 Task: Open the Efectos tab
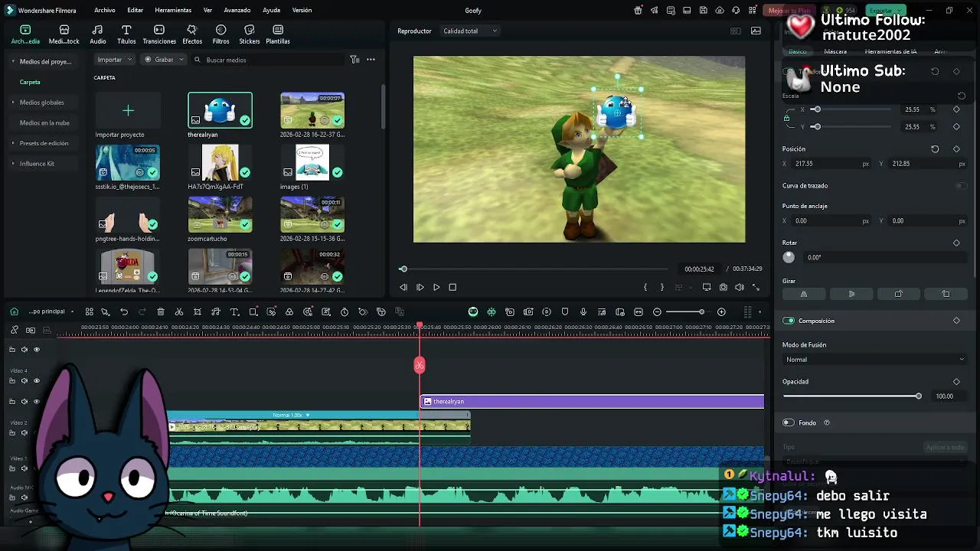point(192,34)
